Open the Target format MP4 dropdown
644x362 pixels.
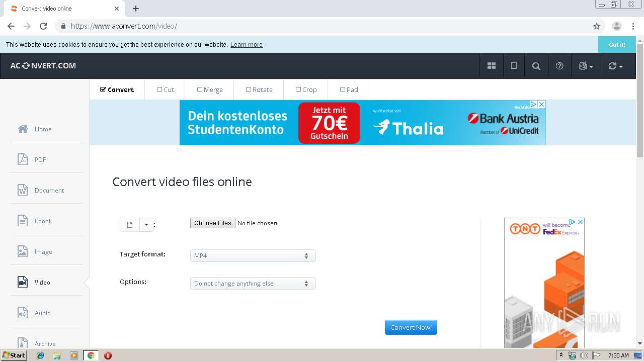pyautogui.click(x=253, y=255)
